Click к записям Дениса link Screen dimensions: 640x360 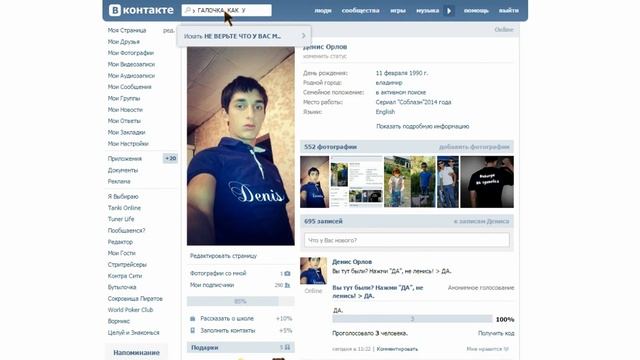482,222
